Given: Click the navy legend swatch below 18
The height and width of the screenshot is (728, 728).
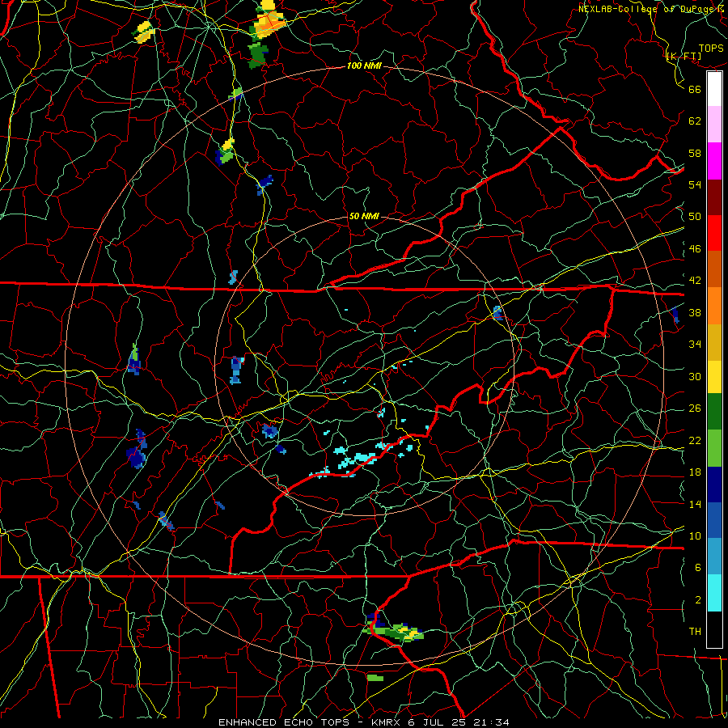Looking at the screenshot, I should click(x=714, y=485).
